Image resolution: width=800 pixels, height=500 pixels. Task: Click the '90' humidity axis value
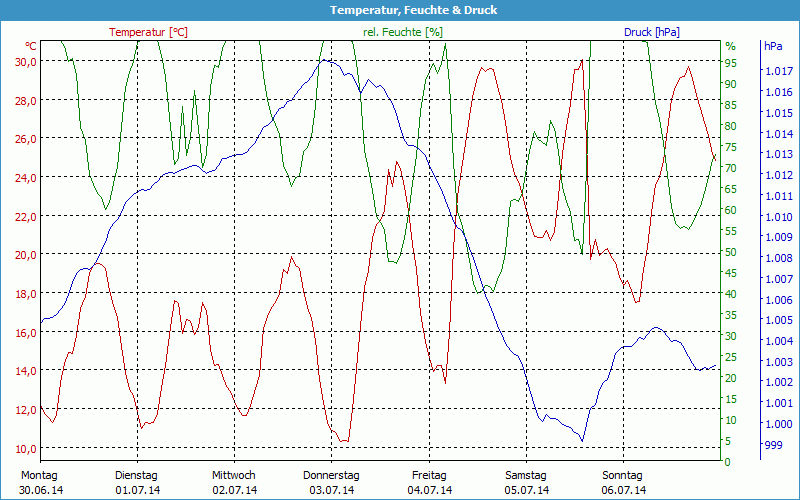pyautogui.click(x=731, y=84)
